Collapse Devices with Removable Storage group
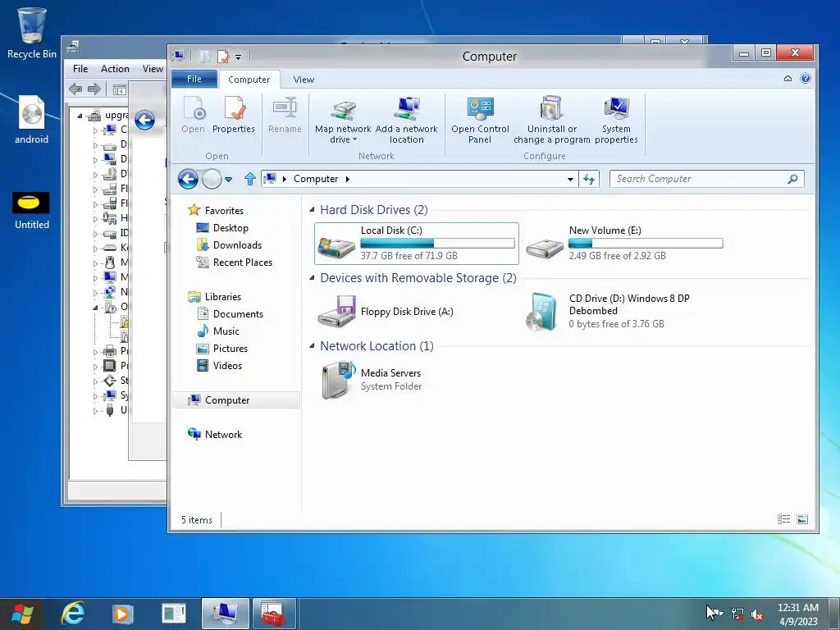840x630 pixels. point(312,277)
